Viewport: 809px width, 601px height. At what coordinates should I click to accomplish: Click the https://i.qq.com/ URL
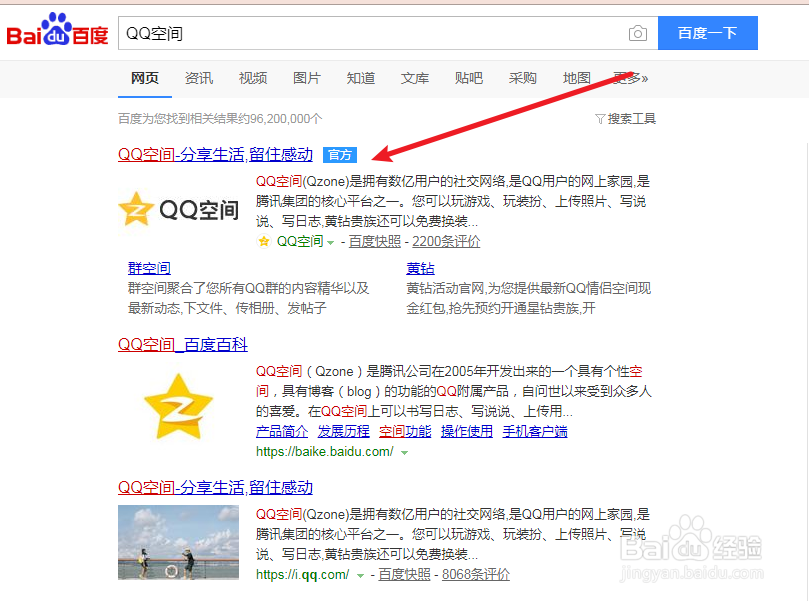[302, 575]
